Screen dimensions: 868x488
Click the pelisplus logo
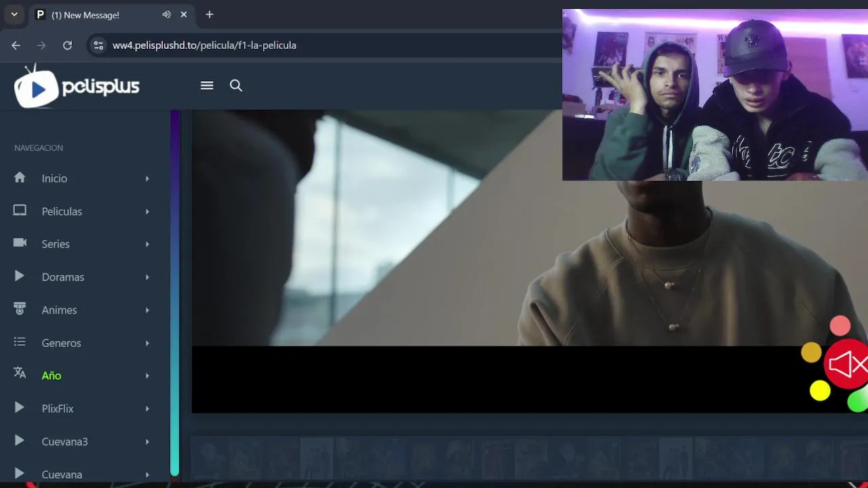pos(77,86)
